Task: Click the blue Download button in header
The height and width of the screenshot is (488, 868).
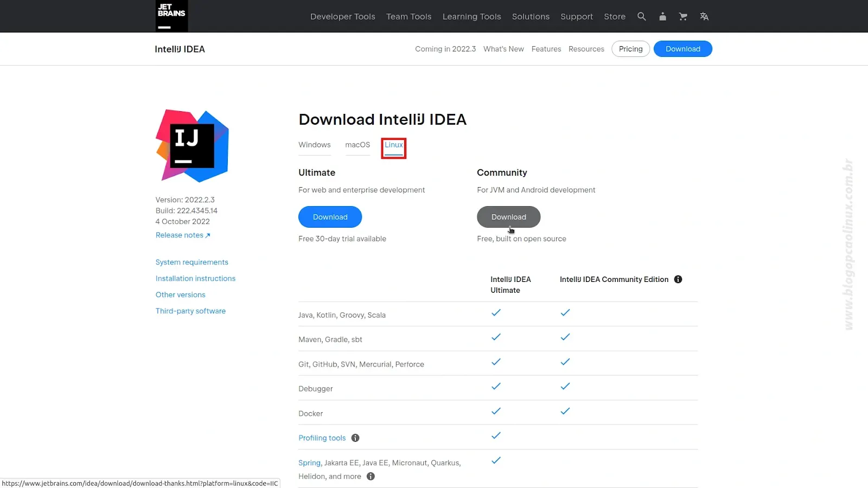Action: coord(683,49)
